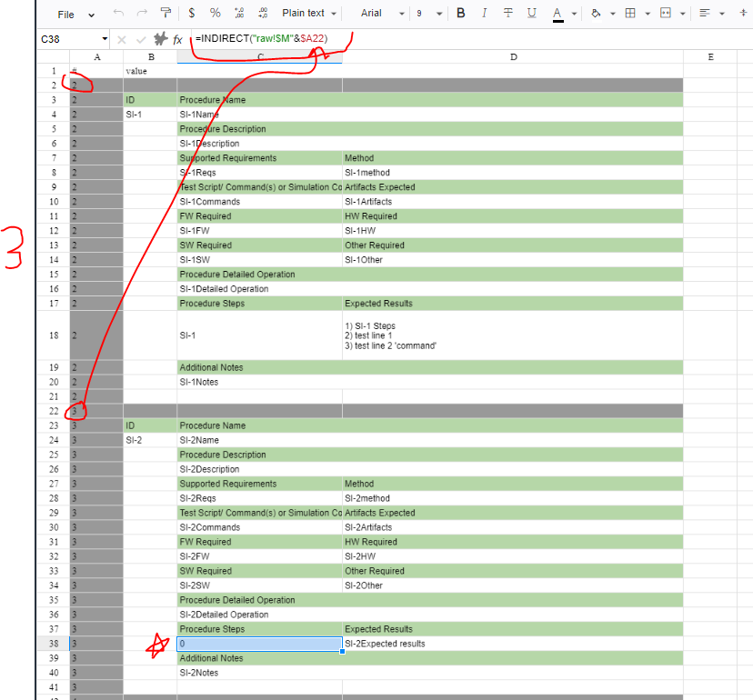The height and width of the screenshot is (700, 753).
Task: Open the File menu
Action: [x=75, y=15]
